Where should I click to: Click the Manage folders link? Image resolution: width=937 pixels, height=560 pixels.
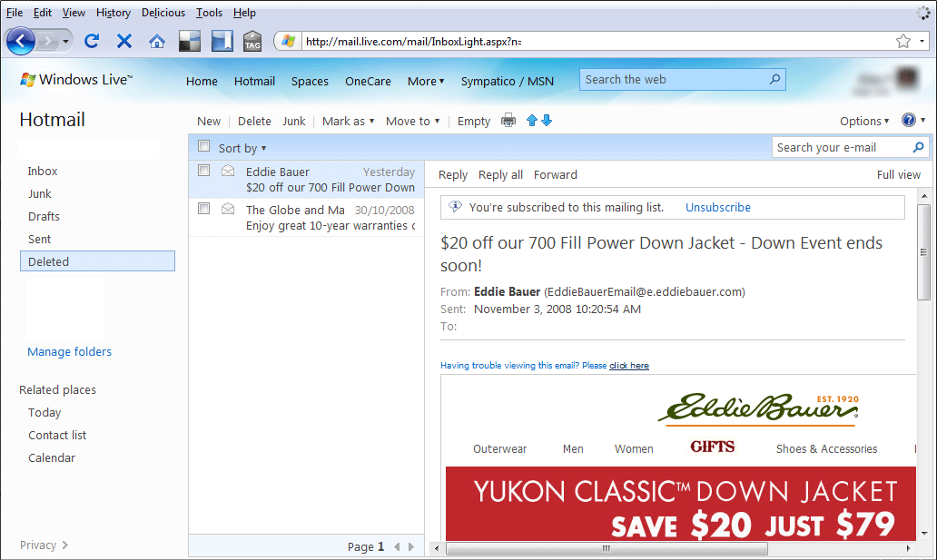click(69, 352)
